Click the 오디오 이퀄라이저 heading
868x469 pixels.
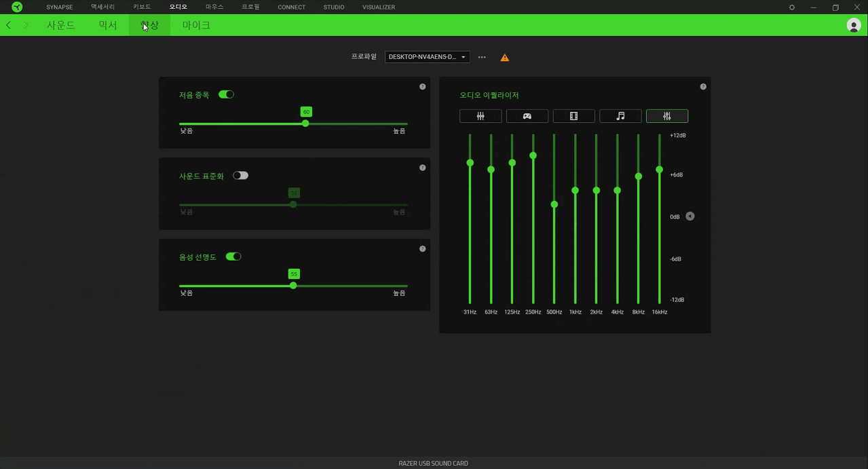click(x=489, y=95)
